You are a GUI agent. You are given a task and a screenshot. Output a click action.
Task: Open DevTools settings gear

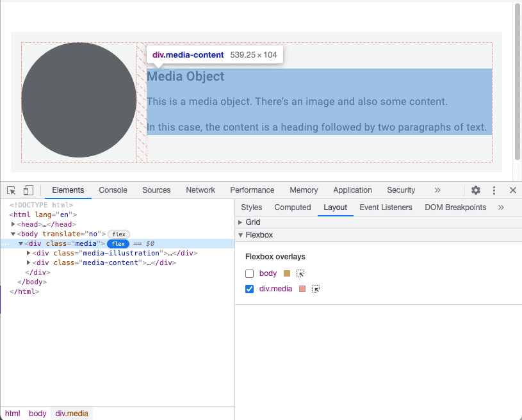tap(475, 190)
